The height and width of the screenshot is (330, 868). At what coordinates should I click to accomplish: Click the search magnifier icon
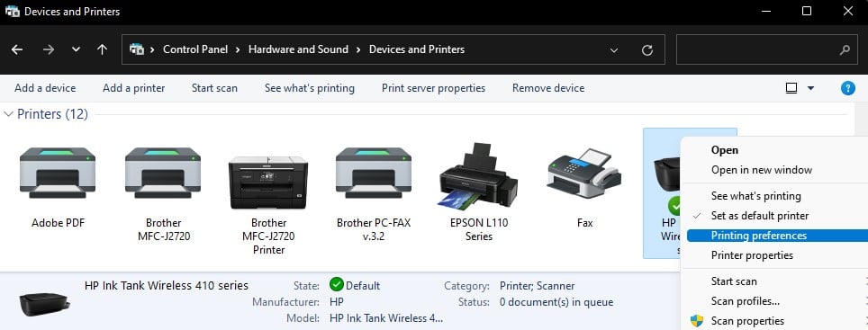pyautogui.click(x=845, y=50)
